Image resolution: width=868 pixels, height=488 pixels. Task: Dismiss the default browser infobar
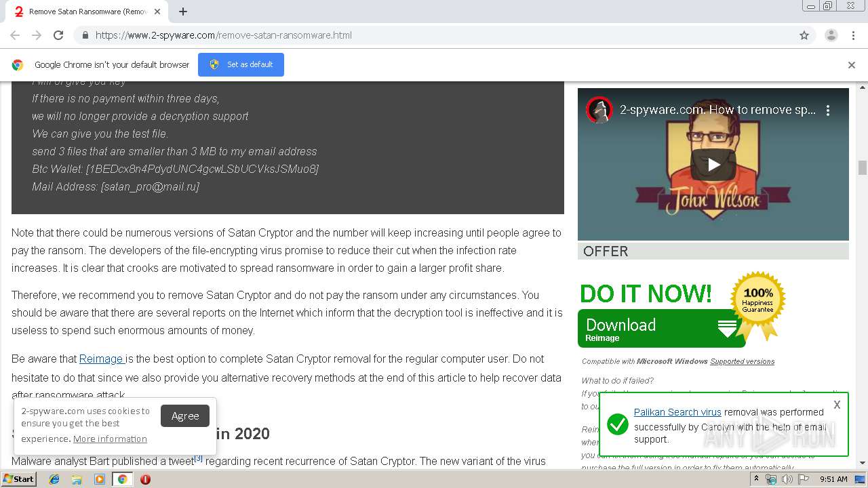coord(852,65)
